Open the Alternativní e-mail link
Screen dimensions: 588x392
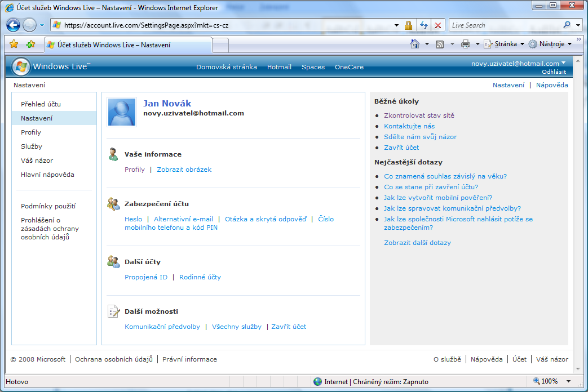183,219
